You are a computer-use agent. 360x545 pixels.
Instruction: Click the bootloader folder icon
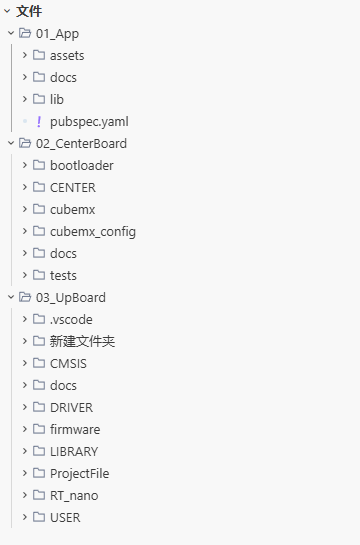click(39, 165)
